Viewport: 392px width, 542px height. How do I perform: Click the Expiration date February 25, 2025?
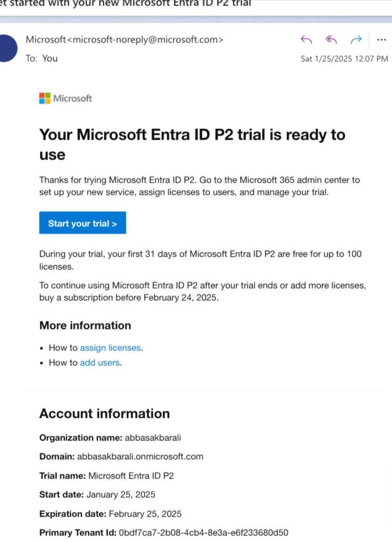[x=145, y=514]
